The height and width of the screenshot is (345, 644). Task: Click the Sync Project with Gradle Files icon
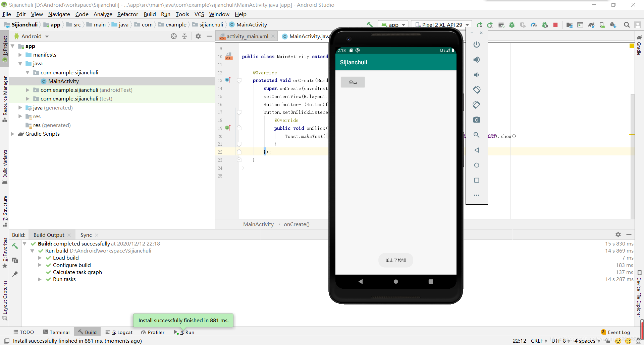click(591, 25)
